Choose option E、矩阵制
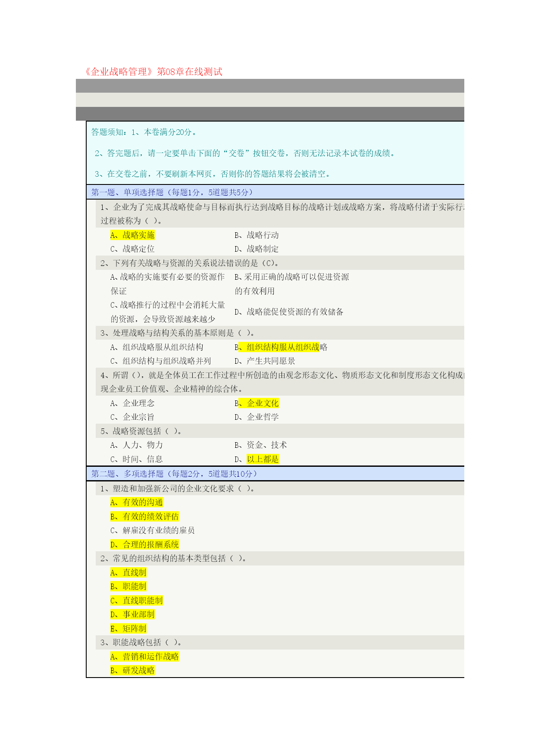 coord(128,628)
